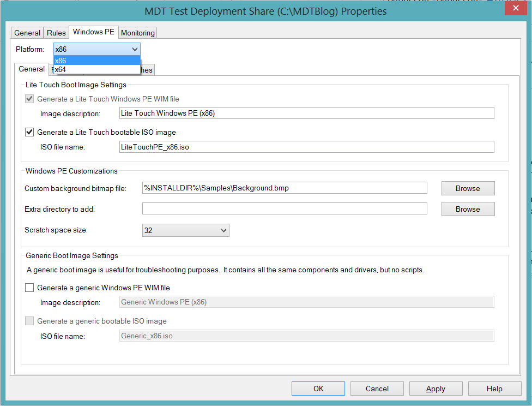Screen dimensions: 532x406
Task: Click the 'Windows PE Customizations' group label
Action: tap(71, 171)
